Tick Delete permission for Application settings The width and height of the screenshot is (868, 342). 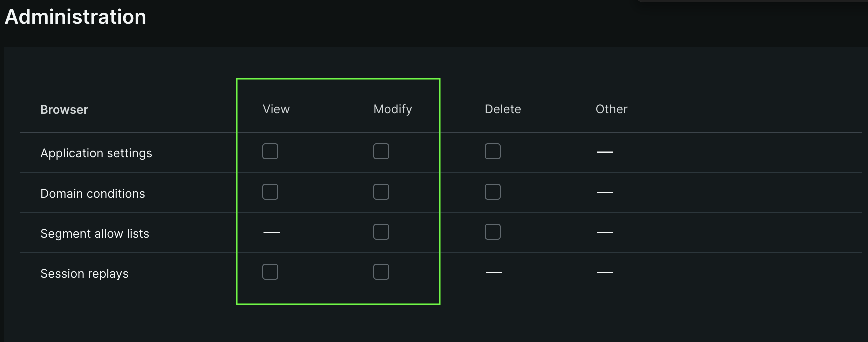[x=493, y=151]
